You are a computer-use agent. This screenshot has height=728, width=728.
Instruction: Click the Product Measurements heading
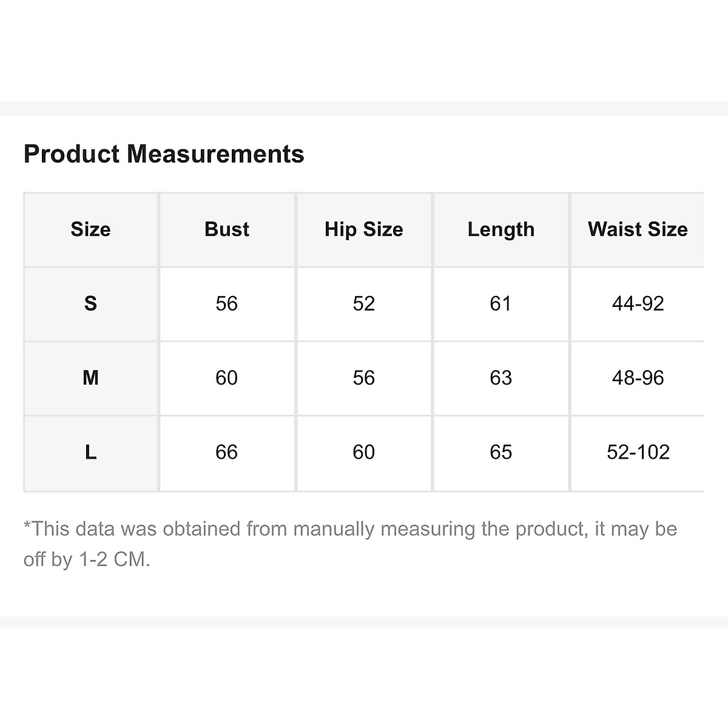pyautogui.click(x=164, y=154)
